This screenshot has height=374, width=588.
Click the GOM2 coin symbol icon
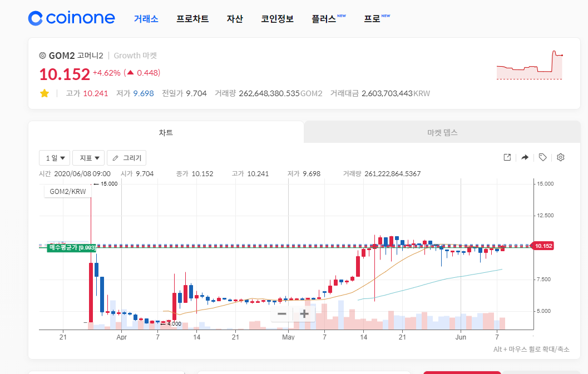pos(42,56)
